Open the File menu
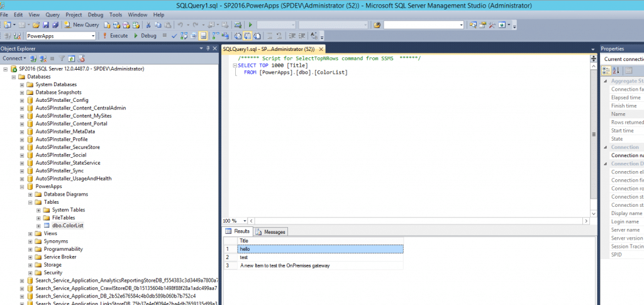This screenshot has width=644, height=305. point(5,14)
